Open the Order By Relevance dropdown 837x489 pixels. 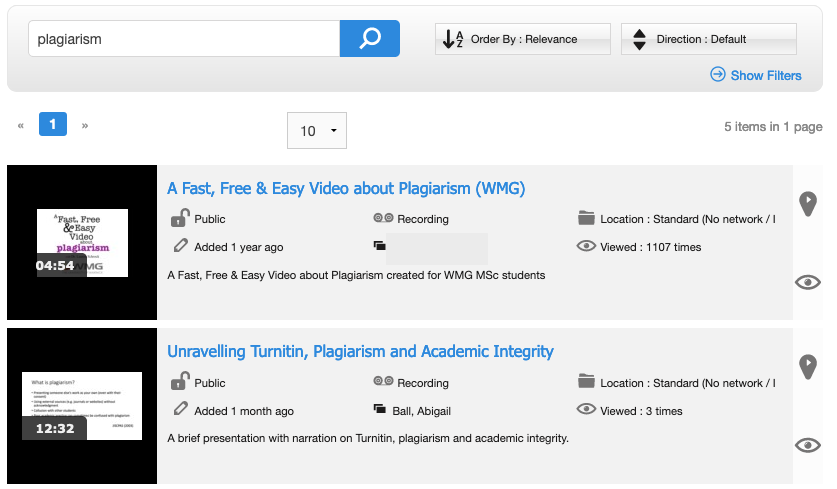point(523,39)
